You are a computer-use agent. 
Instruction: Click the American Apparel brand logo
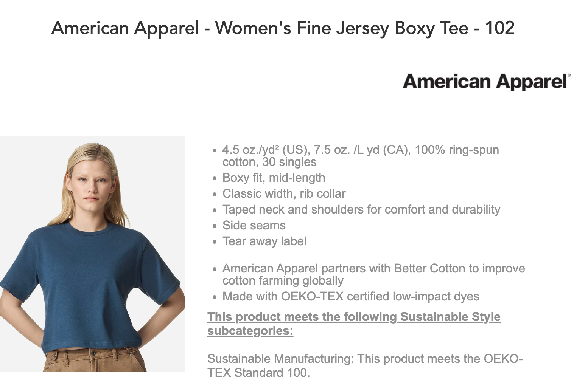pos(485,82)
